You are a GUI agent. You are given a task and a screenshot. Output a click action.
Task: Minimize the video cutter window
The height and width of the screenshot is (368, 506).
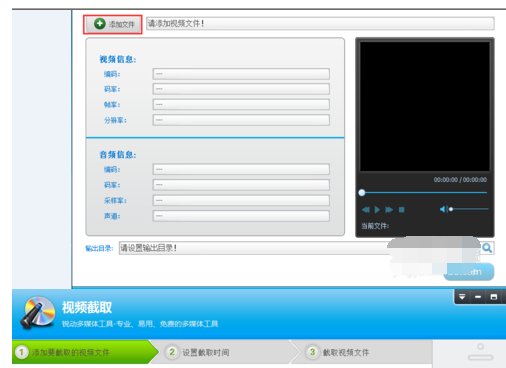(x=478, y=297)
